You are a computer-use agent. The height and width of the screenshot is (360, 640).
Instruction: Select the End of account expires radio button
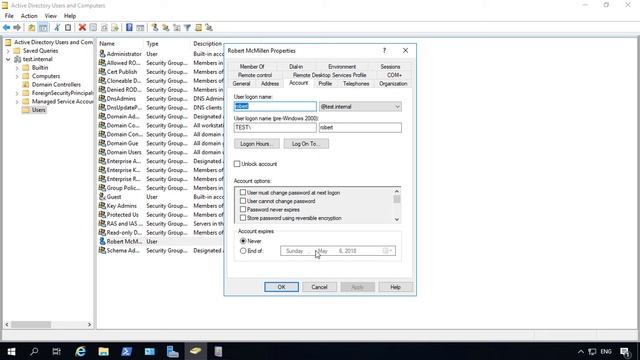point(243,251)
